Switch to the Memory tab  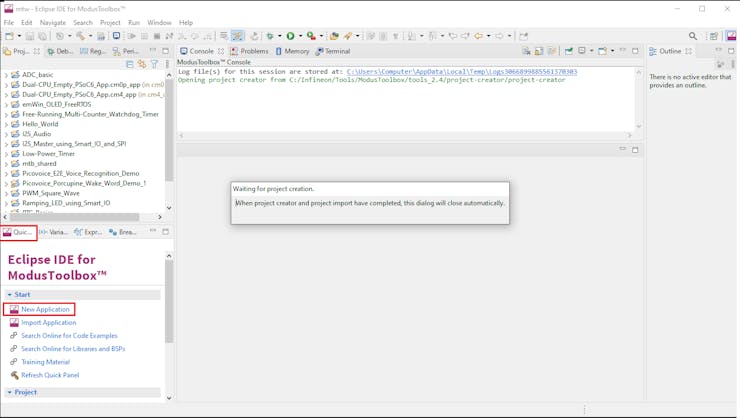[292, 51]
